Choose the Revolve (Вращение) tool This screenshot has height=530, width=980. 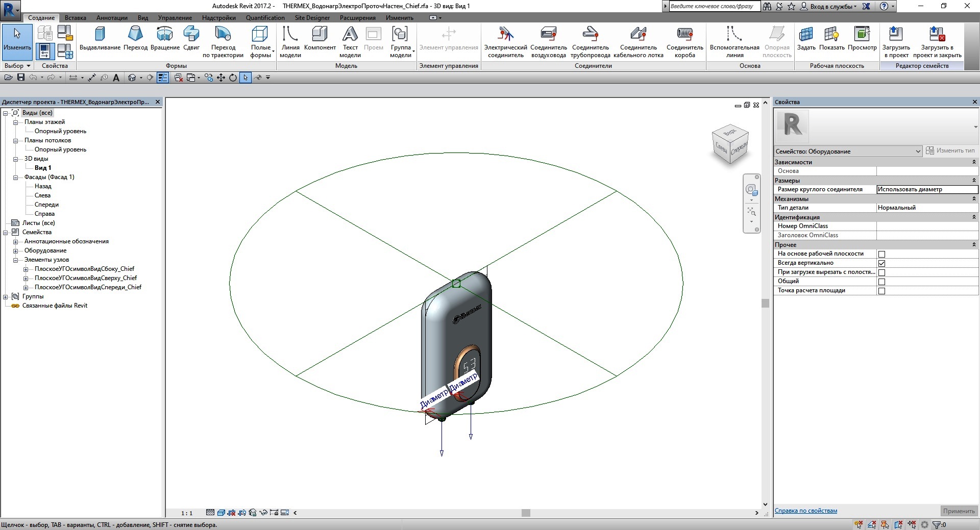[165, 39]
